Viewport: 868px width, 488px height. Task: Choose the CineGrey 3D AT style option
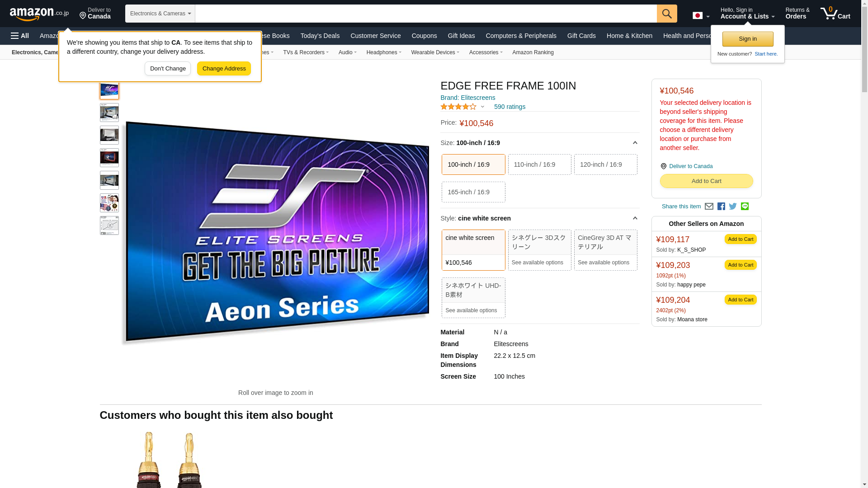pyautogui.click(x=605, y=250)
